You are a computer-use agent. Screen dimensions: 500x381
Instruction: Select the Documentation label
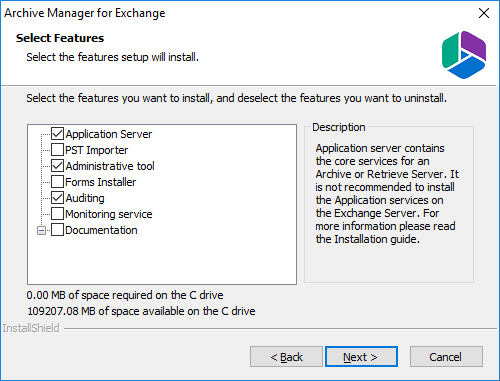(101, 230)
